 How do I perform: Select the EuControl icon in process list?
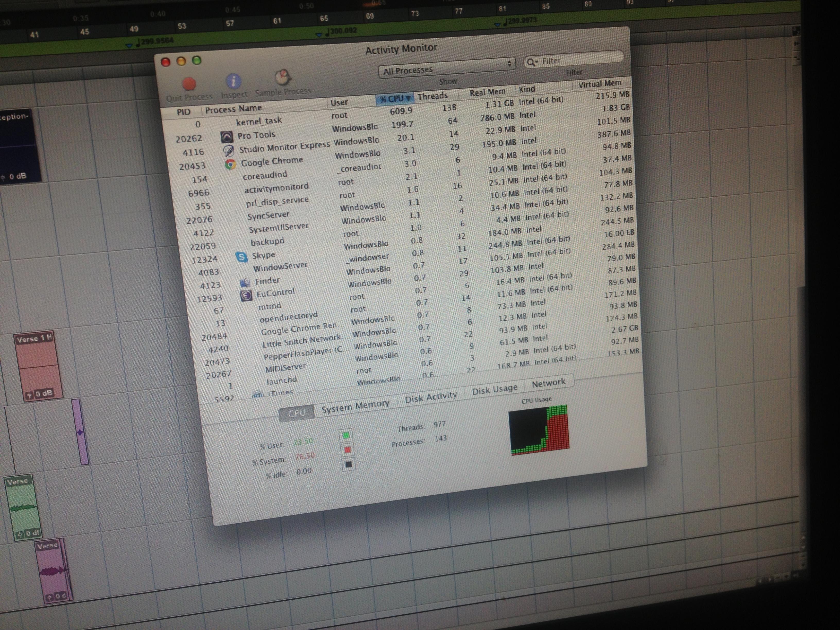[x=246, y=295]
